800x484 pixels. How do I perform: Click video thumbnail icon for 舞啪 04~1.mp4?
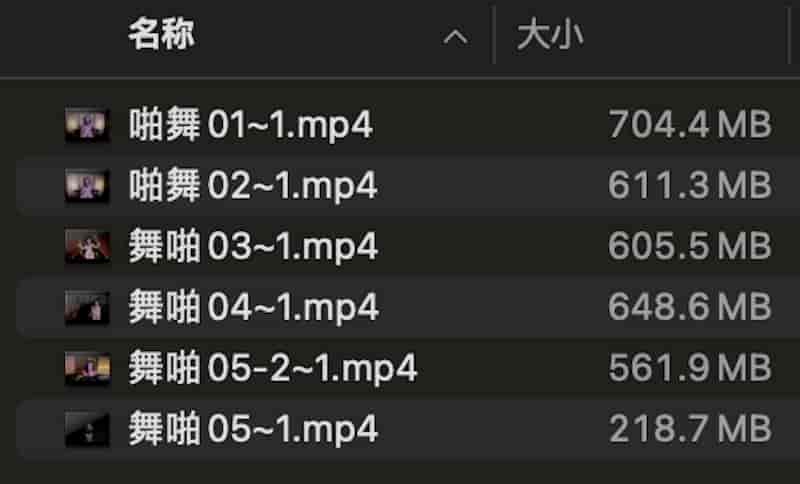click(87, 308)
